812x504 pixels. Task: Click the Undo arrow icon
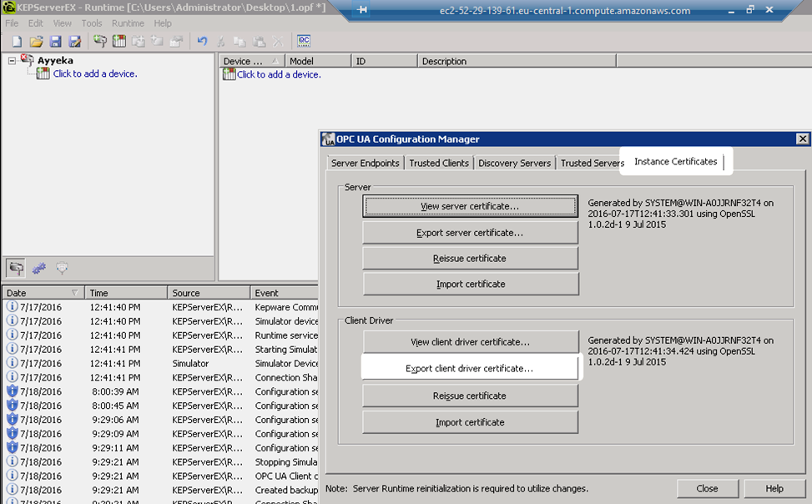(202, 41)
